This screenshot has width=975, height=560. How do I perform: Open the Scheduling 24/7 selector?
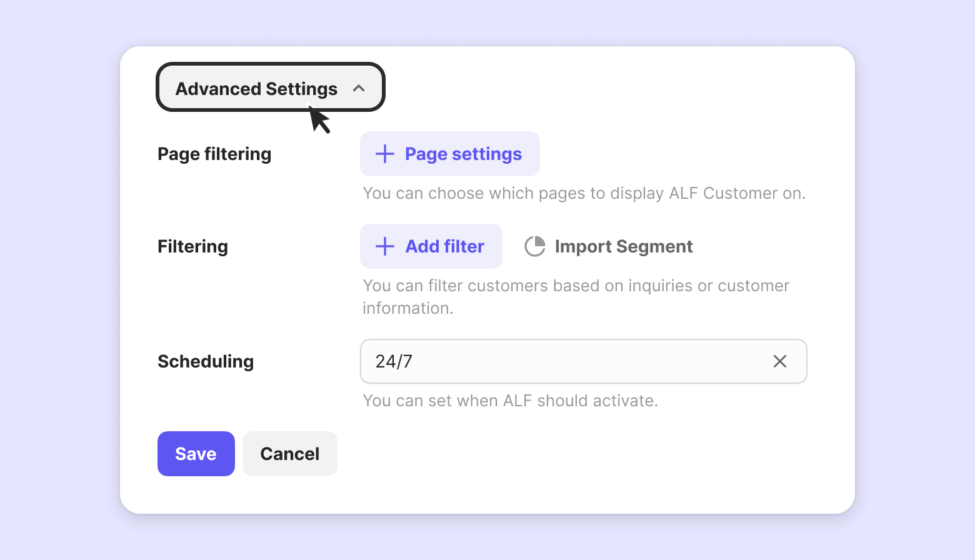(x=562, y=361)
